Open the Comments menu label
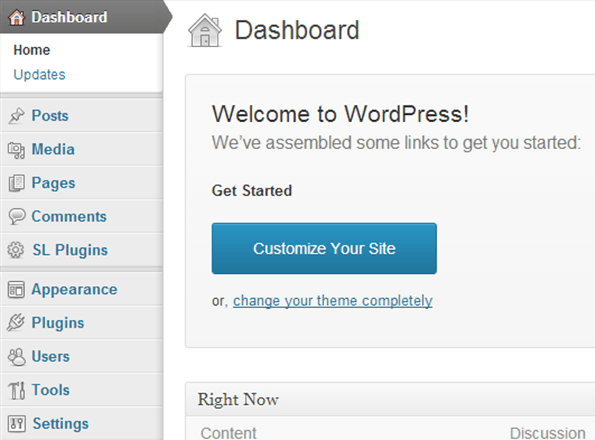This screenshot has height=440, width=595. click(x=69, y=217)
